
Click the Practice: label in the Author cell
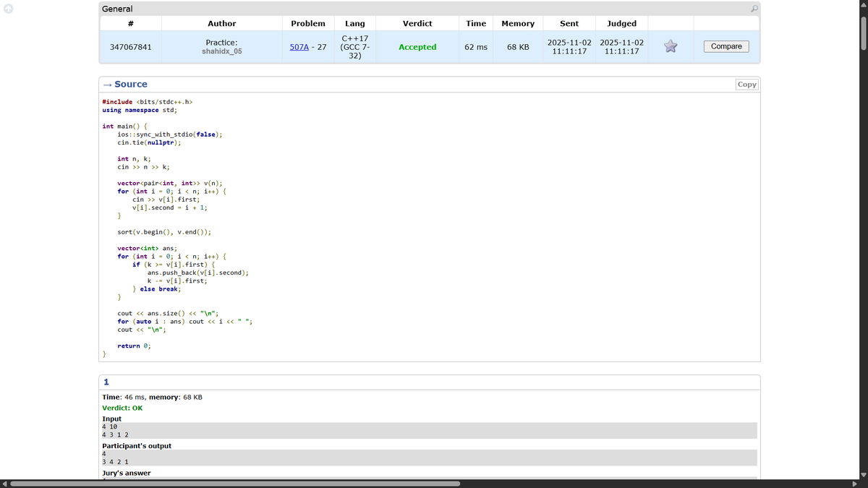pyautogui.click(x=222, y=43)
